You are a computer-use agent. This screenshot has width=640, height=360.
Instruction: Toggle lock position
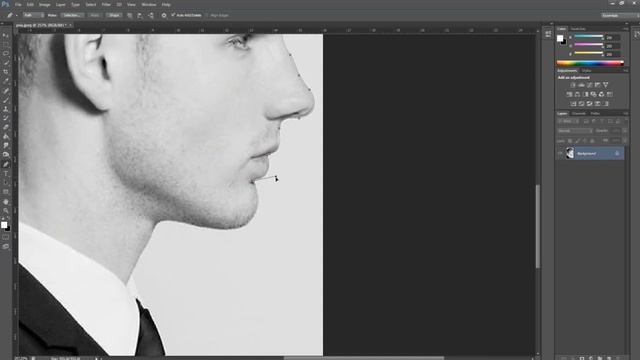585,141
